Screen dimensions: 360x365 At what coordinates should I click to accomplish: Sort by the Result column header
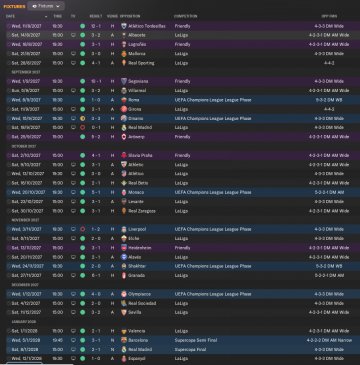pos(94,16)
